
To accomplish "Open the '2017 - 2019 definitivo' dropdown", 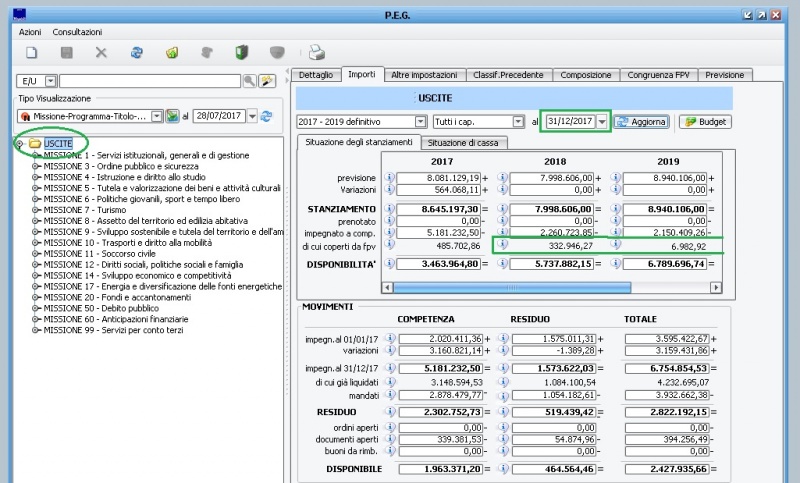I will click(x=419, y=122).
